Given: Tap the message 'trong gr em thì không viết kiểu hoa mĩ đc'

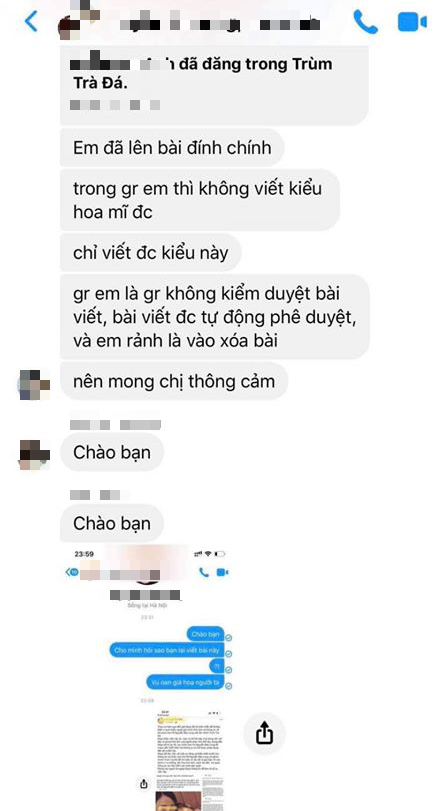Looking at the screenshot, I should pyautogui.click(x=200, y=200).
